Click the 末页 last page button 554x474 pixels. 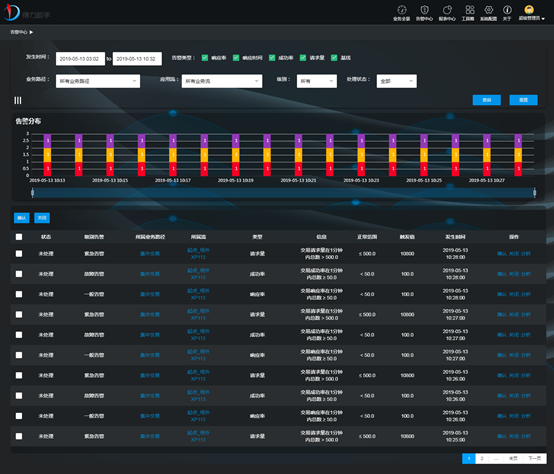coord(513,458)
